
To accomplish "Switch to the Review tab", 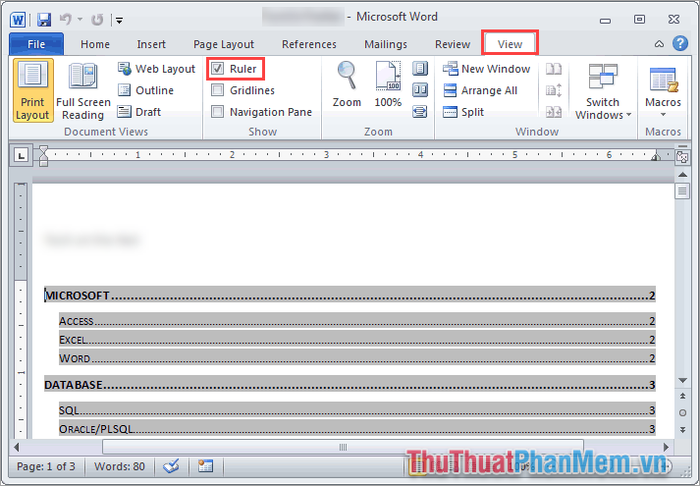I will pos(453,44).
